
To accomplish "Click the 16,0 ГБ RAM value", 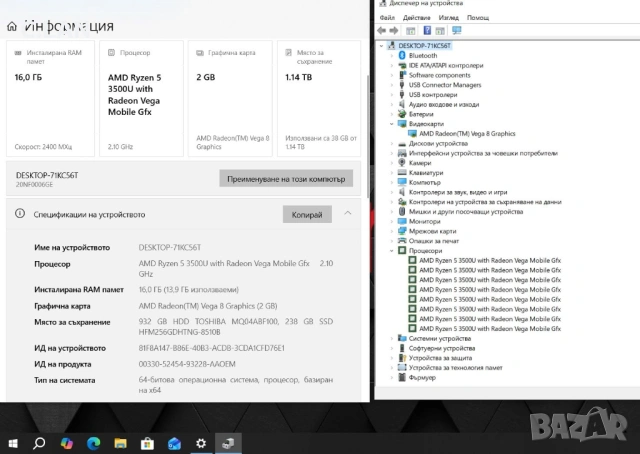I will 28,77.
